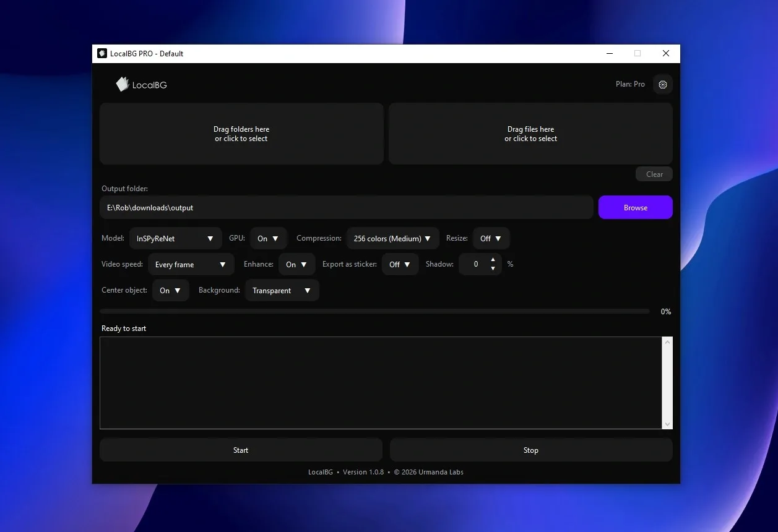Image resolution: width=778 pixels, height=532 pixels.
Task: Click the Drag folders here drop zone
Action: [241, 134]
